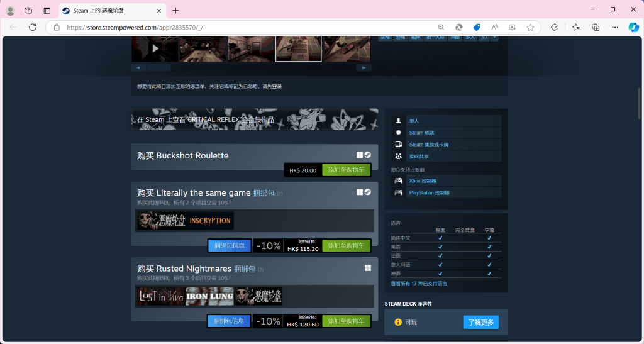Play the video thumbnail in media strip
The height and width of the screenshot is (344, 644).
click(x=155, y=49)
